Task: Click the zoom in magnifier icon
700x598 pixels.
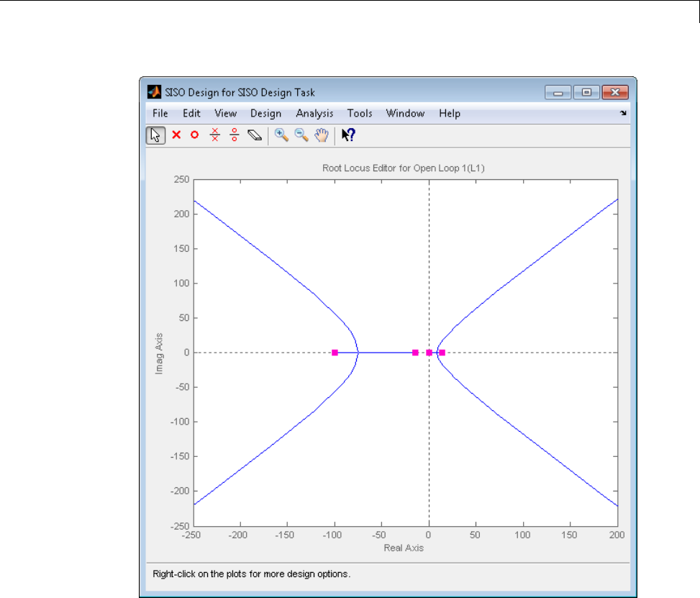Action: (281, 135)
